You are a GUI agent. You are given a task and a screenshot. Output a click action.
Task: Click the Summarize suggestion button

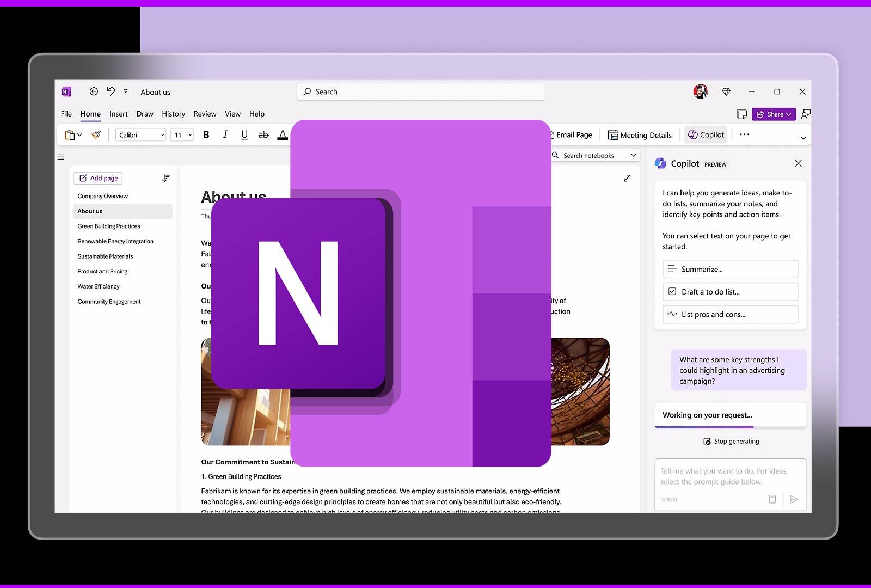tap(730, 269)
